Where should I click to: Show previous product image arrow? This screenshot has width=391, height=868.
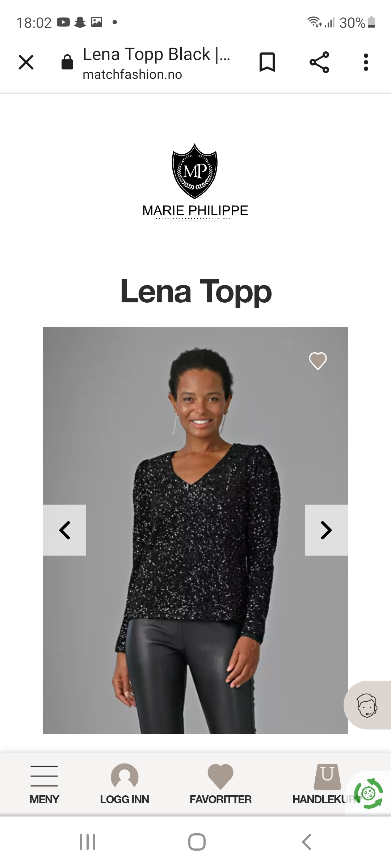64,530
